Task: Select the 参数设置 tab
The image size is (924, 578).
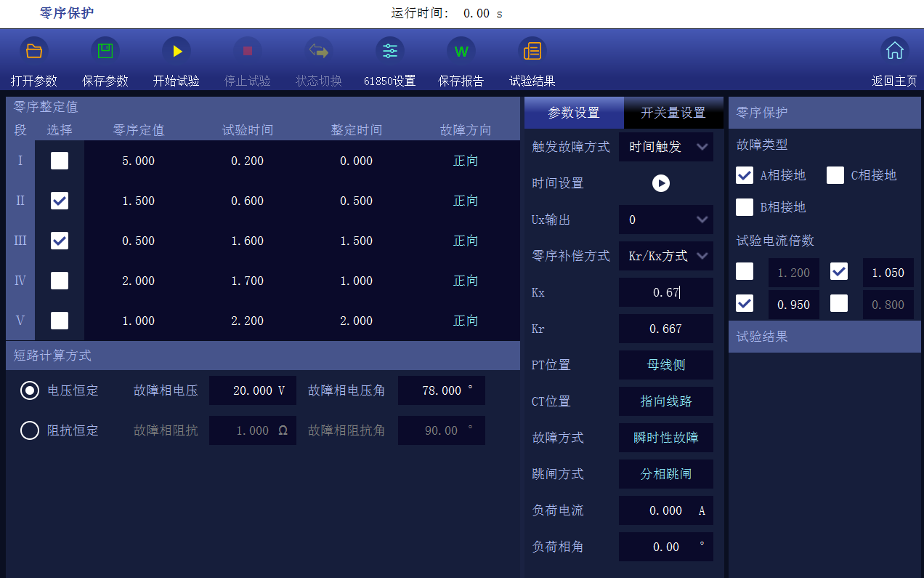Action: [574, 113]
